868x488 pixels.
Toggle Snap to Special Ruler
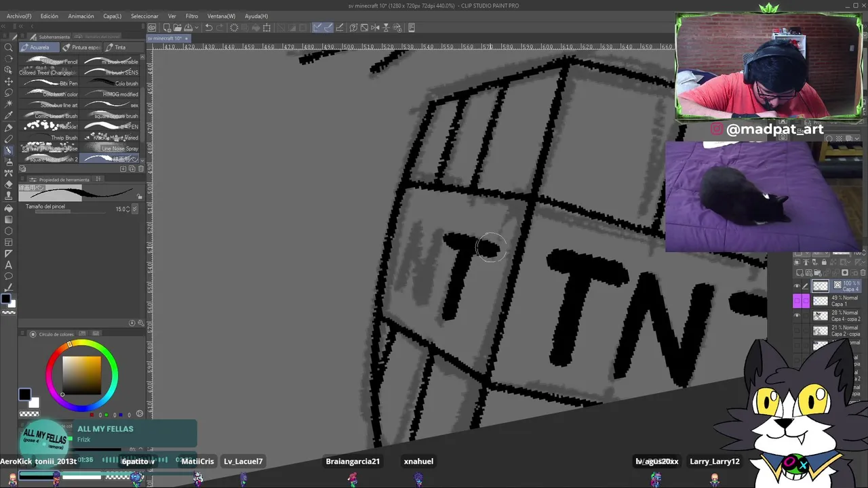(x=328, y=28)
